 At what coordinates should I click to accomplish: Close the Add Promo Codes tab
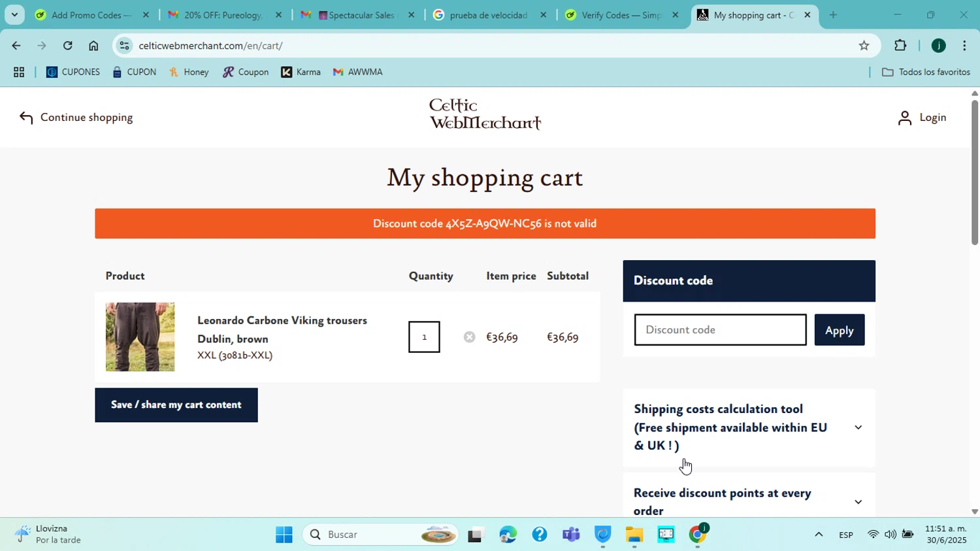[x=146, y=15]
